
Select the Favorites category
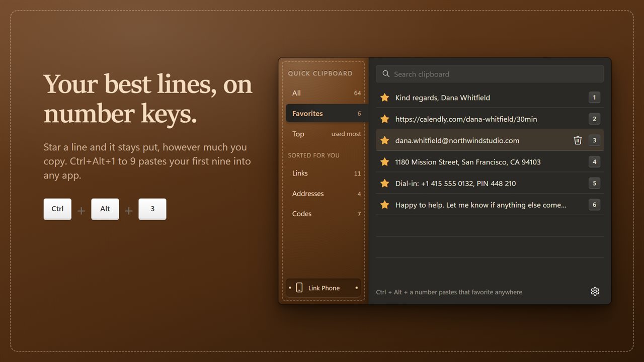(x=327, y=114)
